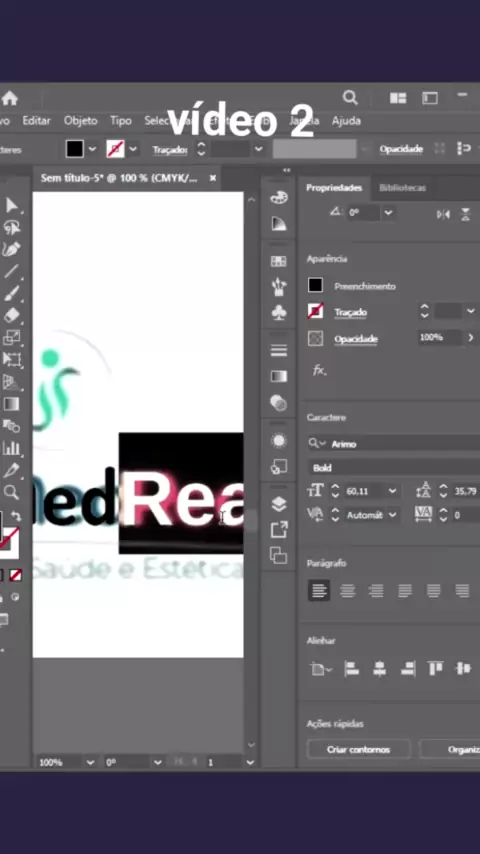Click the search magnifier icon
The height and width of the screenshot is (854, 480).
[350, 97]
